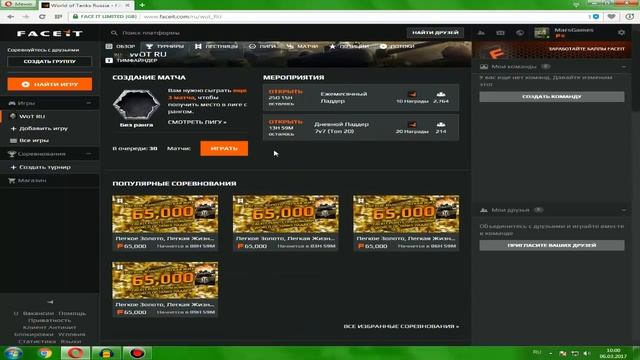640x360 pixels.
Task: Click the third header icon before avatar
Action: [520, 33]
